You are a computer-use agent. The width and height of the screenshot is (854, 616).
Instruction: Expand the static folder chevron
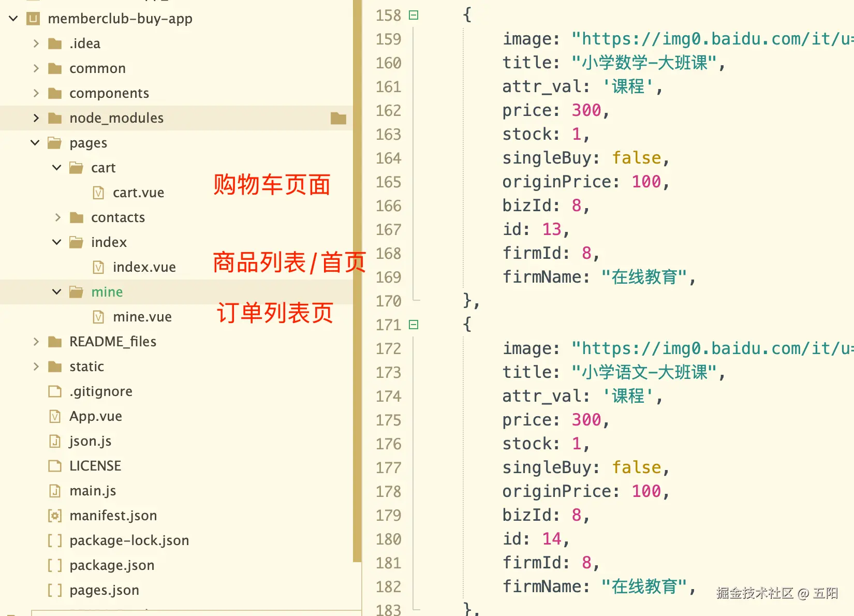36,366
